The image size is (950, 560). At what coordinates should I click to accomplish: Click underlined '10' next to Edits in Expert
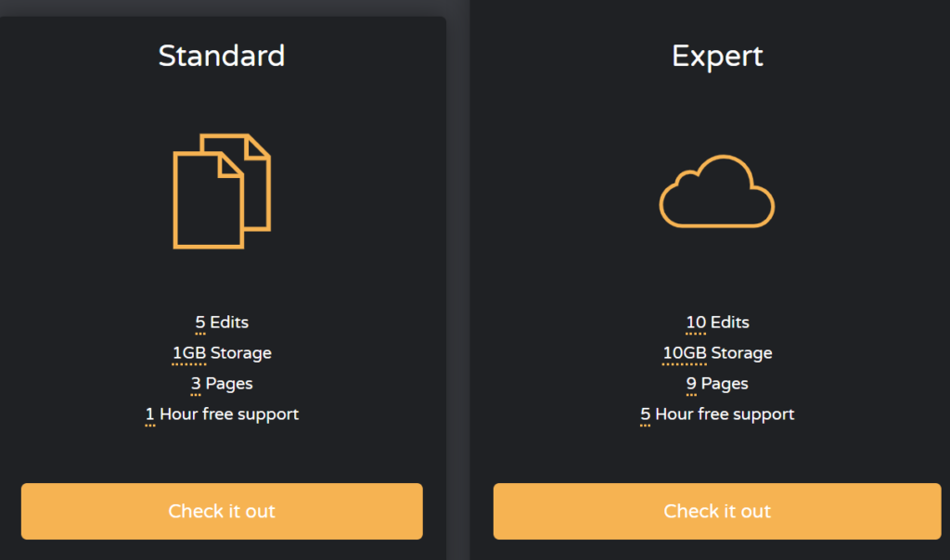point(696,323)
